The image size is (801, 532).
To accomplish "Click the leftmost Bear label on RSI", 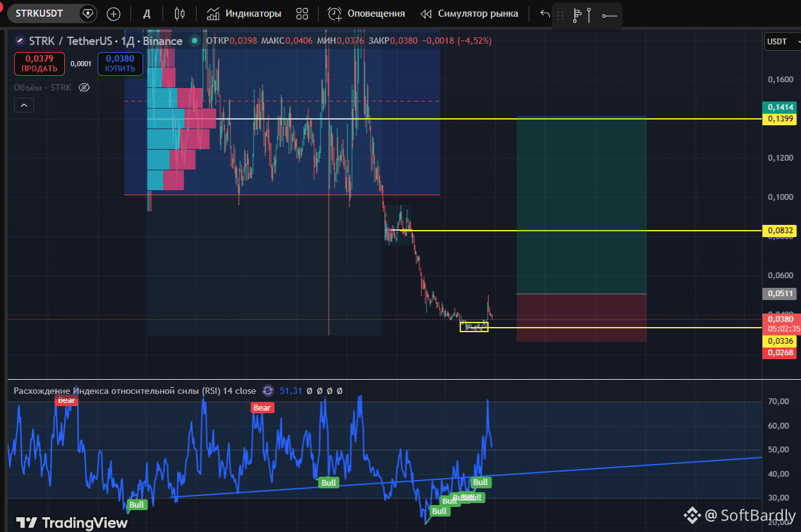I will [x=66, y=400].
